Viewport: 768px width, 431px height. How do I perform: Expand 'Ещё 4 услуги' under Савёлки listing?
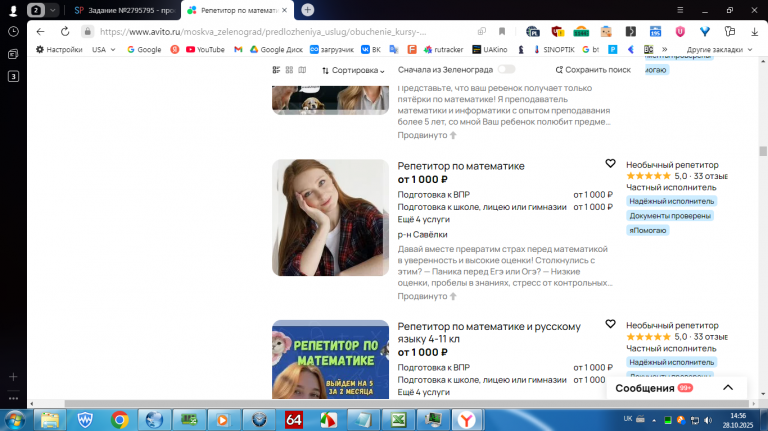click(423, 219)
